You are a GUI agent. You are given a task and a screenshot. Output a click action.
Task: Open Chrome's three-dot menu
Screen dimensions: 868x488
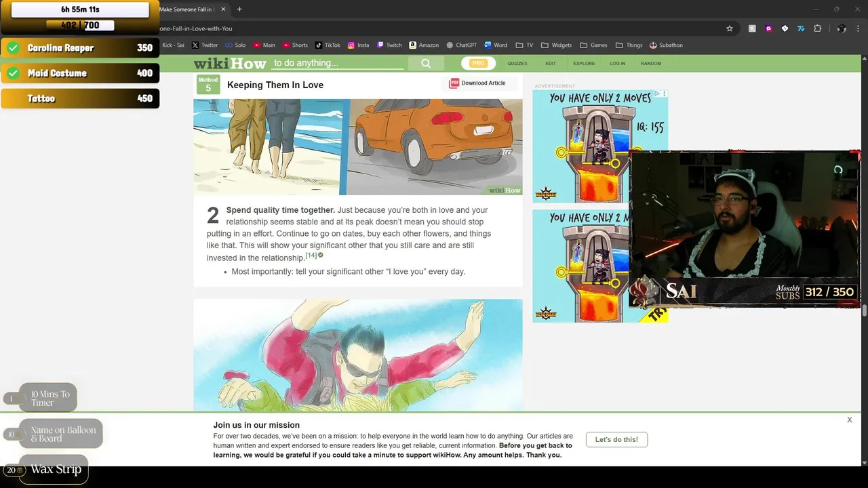(859, 28)
